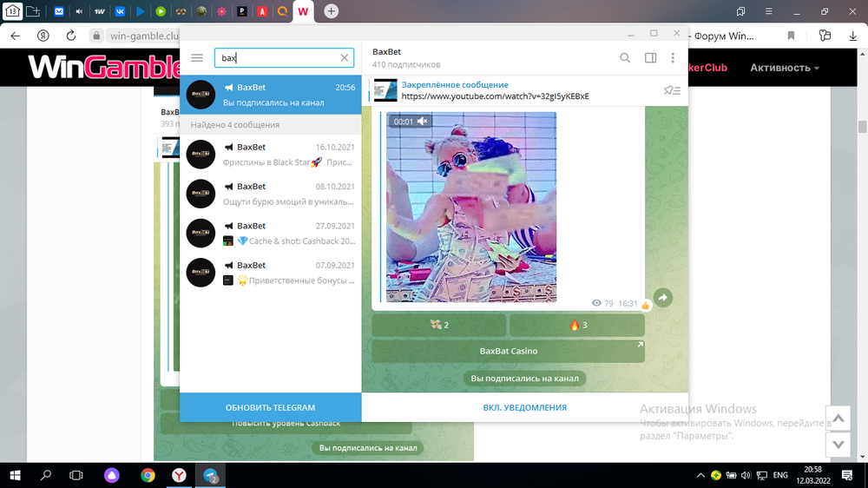The height and width of the screenshot is (488, 868).
Task: Open BaxBet result dated 27.09.2021
Action: tap(271, 233)
